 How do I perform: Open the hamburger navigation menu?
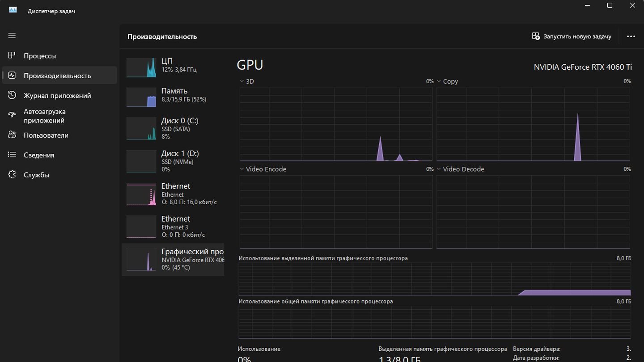[12, 36]
